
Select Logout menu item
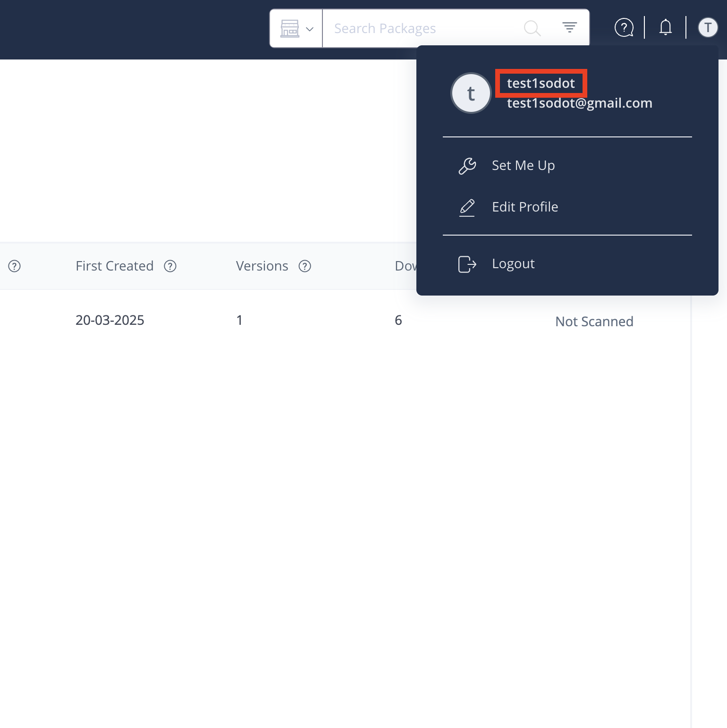(x=567, y=263)
